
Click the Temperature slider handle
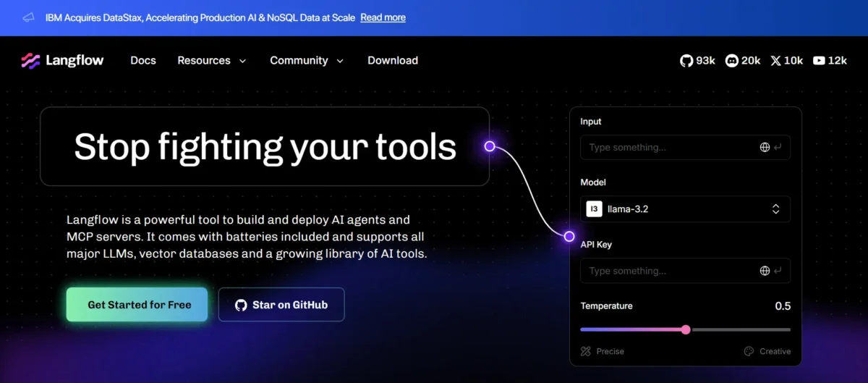click(x=686, y=329)
